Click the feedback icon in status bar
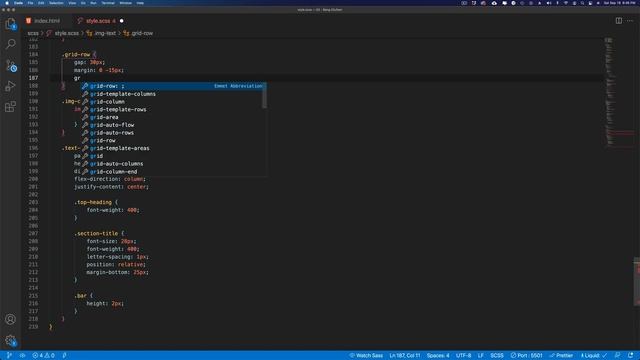Screen dimensions: 640x360 click(x=618, y=356)
